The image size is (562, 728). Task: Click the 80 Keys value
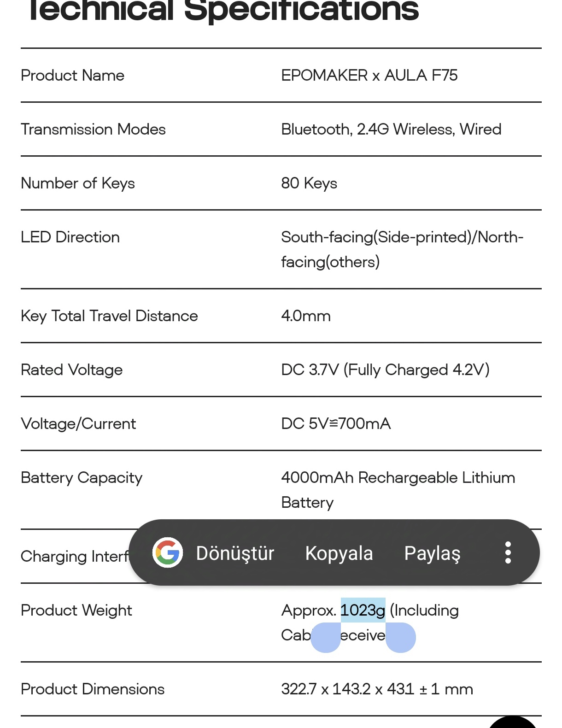309,183
